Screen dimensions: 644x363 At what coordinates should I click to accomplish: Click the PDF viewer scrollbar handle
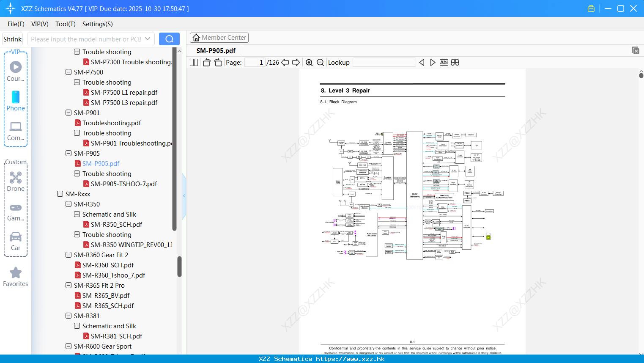[641, 75]
